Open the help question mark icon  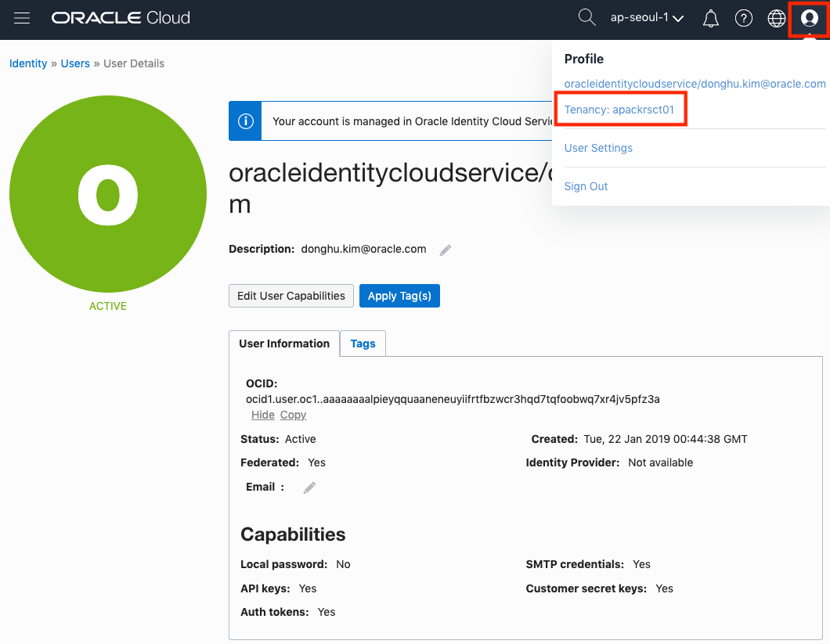click(x=744, y=19)
